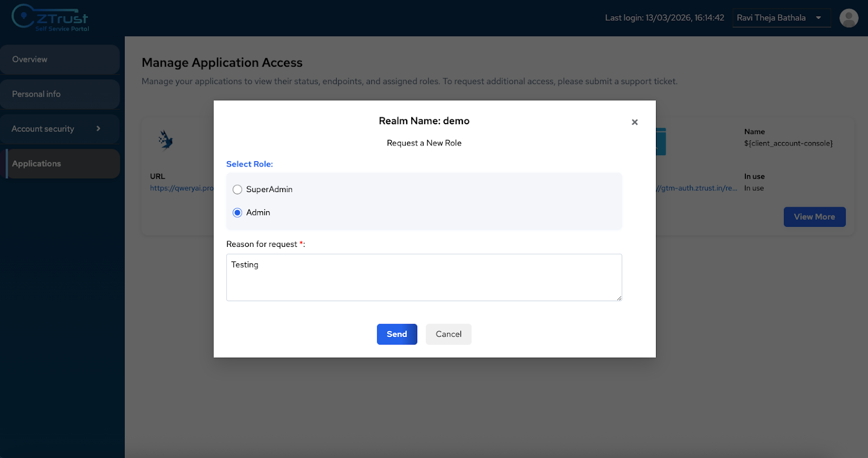Click the ZTrust Self Service Portal logo

(50, 18)
